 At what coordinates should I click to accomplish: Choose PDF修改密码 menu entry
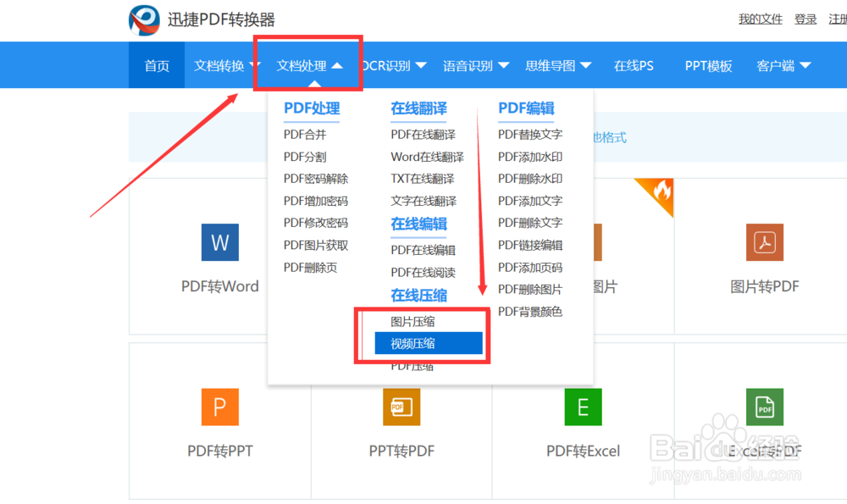coord(316,223)
